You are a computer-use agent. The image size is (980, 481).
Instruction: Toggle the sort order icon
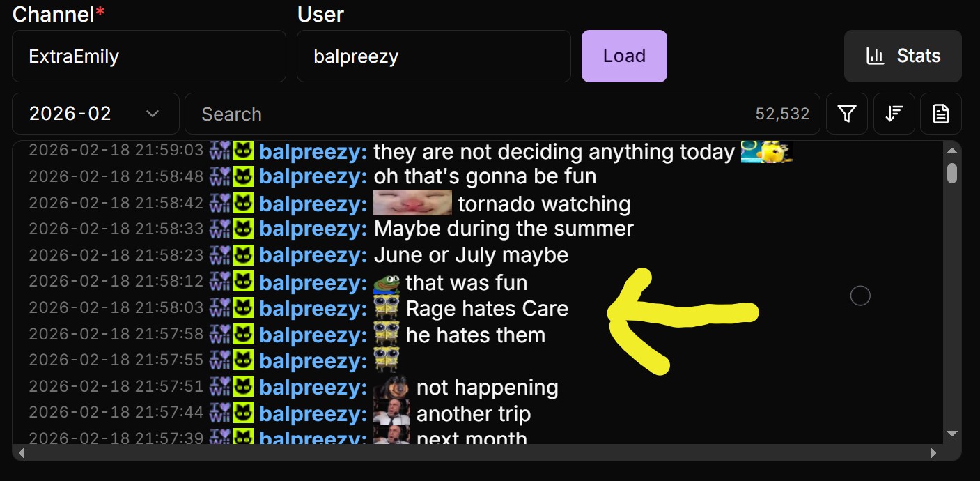tap(894, 114)
